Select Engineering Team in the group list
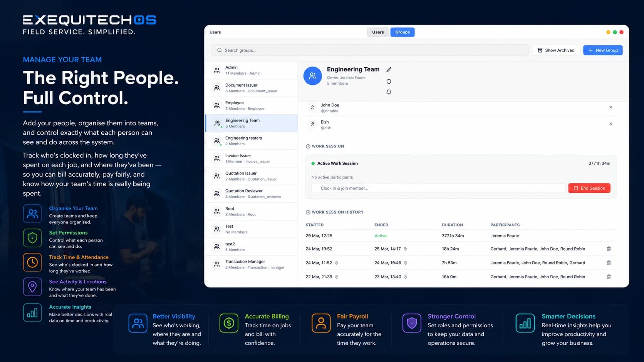 click(252, 123)
